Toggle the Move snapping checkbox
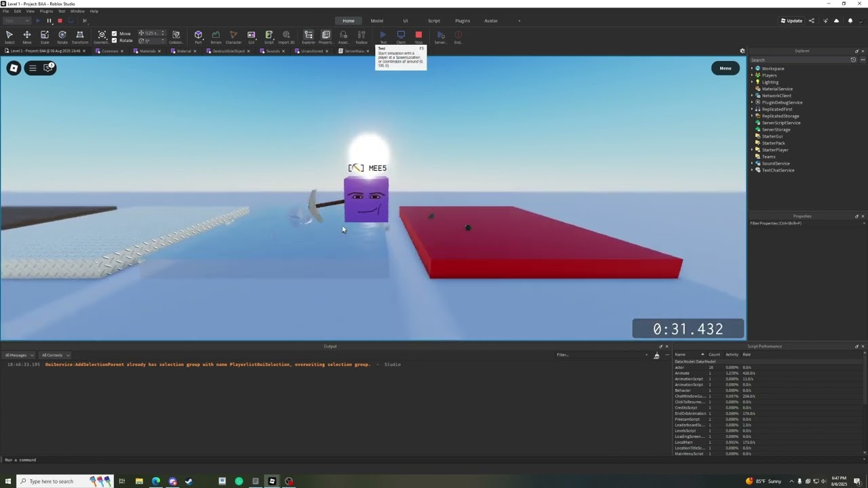The image size is (868, 488). coord(114,33)
